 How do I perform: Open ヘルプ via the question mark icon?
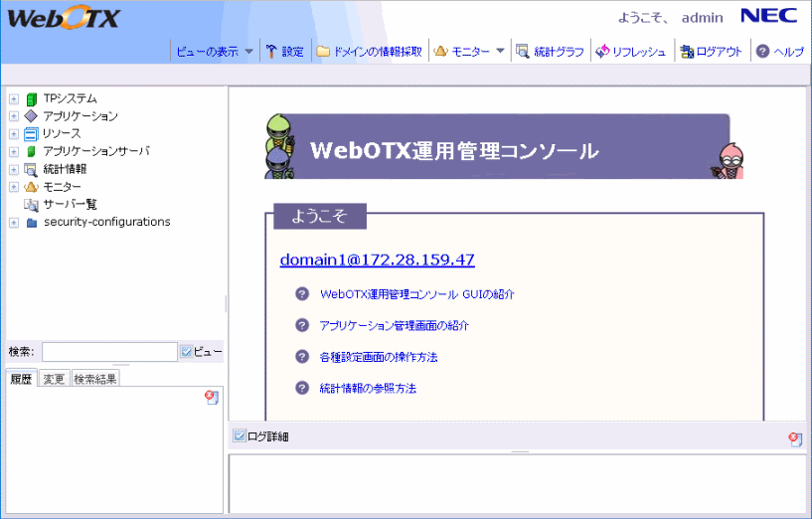[762, 52]
